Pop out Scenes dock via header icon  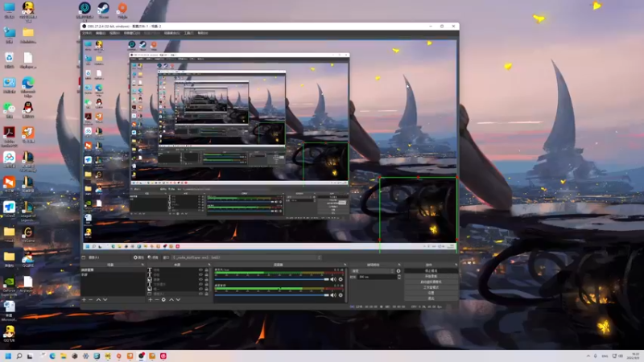pos(142,265)
